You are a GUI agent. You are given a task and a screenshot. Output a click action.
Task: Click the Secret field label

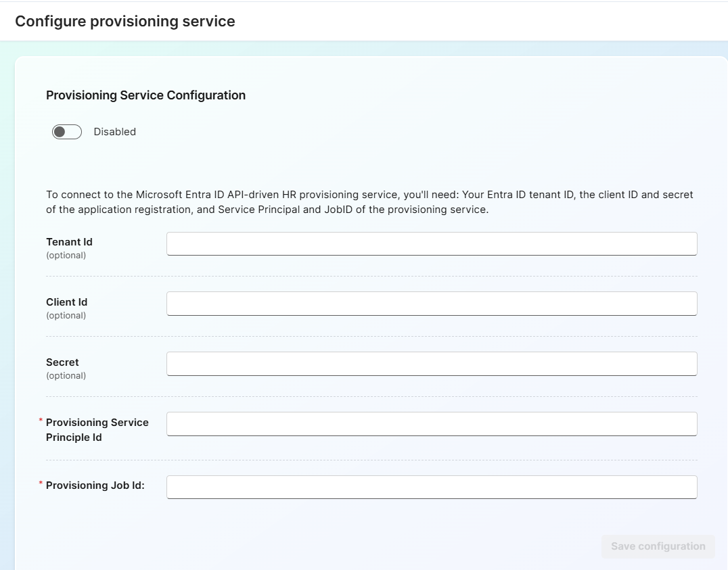coord(62,362)
